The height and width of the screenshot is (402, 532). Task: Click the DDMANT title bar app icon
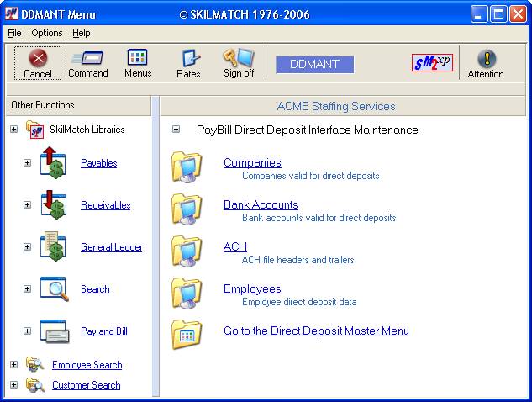point(12,13)
